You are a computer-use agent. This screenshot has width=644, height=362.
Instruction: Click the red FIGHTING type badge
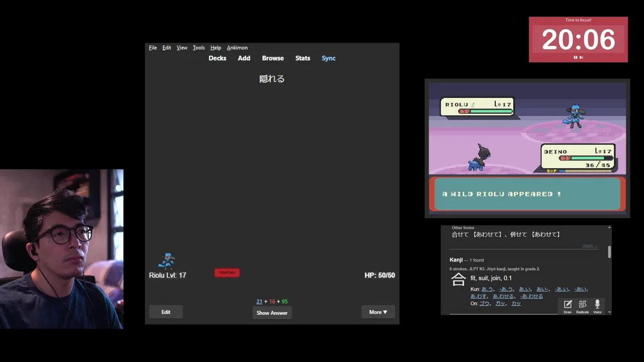(227, 273)
